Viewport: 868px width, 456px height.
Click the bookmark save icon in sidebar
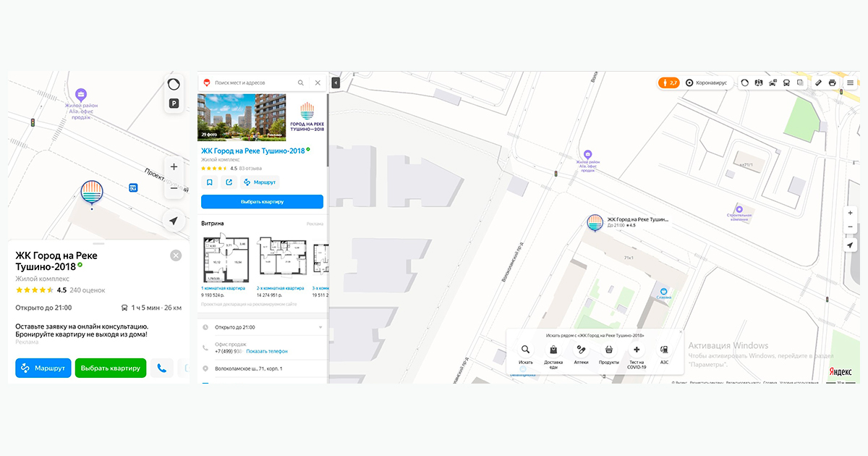[209, 182]
